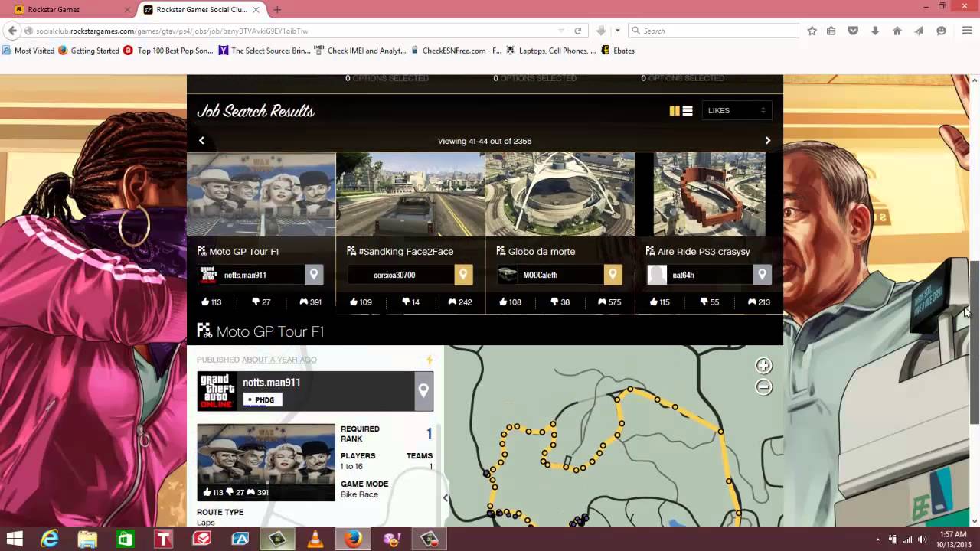Open Aire Ride PS3 crasysy thumbnail
This screenshot has width=980, height=551.
(709, 194)
